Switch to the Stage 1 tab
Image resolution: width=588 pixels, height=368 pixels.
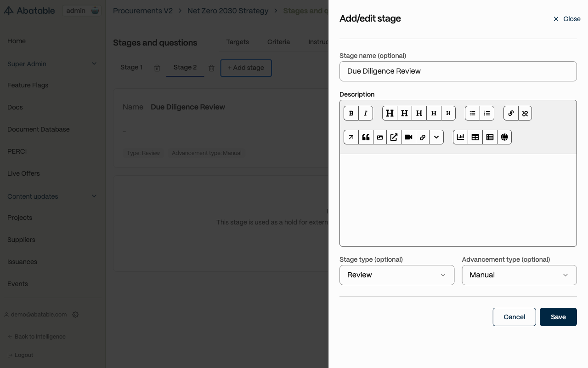pyautogui.click(x=131, y=68)
